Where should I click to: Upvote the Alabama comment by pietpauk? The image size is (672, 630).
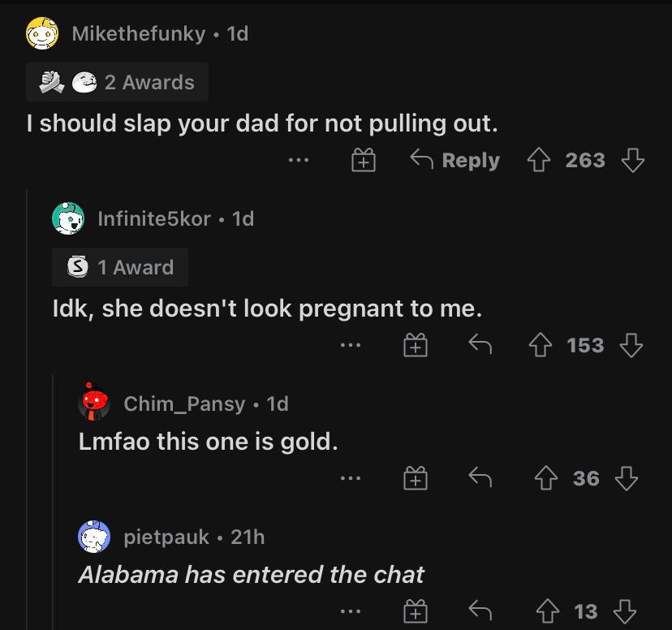click(548, 611)
